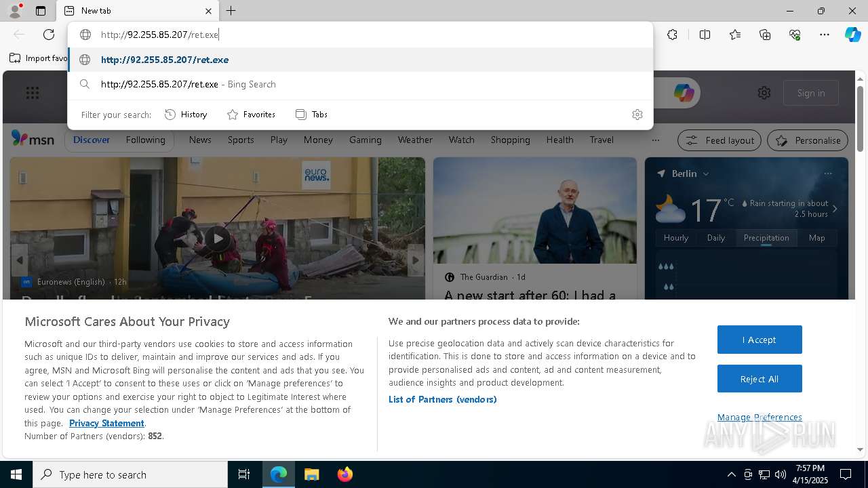Click the taskbar search box
Viewport: 868px width, 488px height.
(x=130, y=474)
